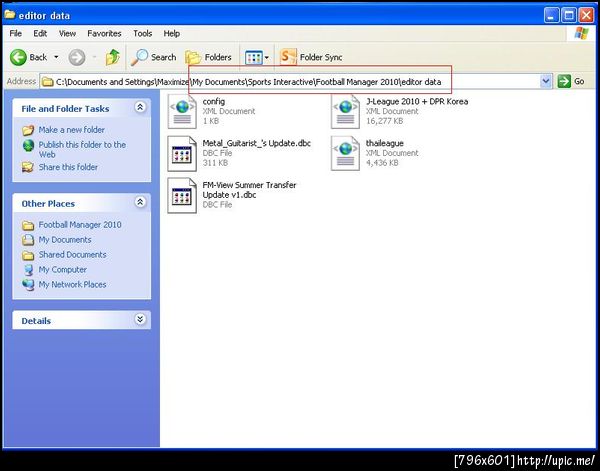Launch Folder Sync from toolbar
This screenshot has width=600, height=471.
(311, 57)
